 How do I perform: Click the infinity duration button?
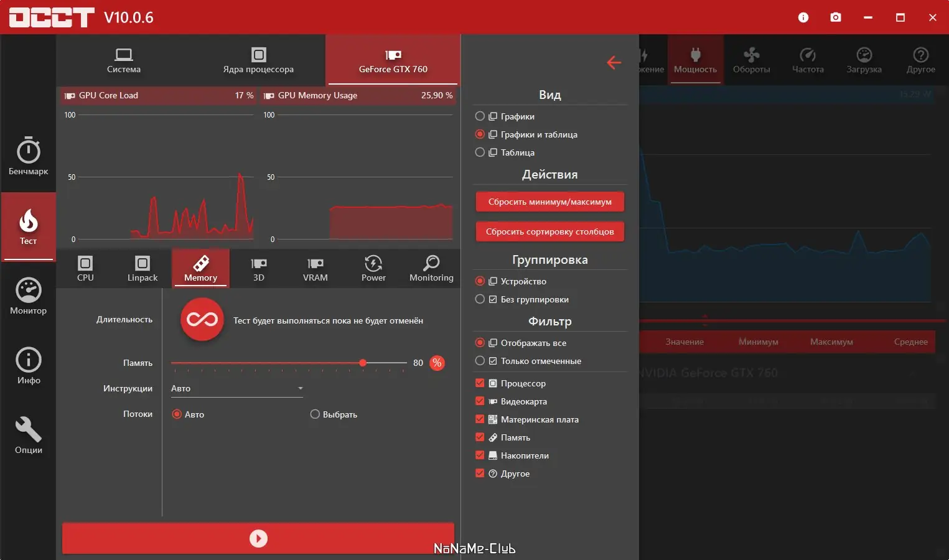coord(202,320)
